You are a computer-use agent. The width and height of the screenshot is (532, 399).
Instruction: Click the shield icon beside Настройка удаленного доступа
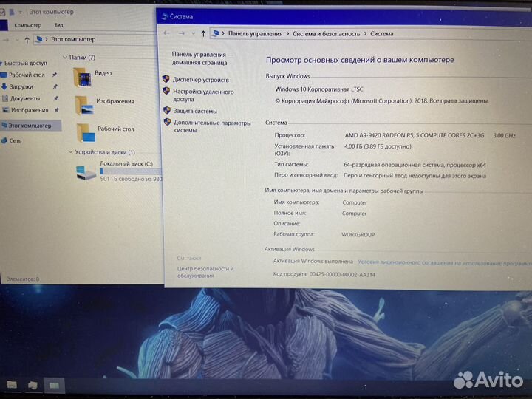point(166,91)
